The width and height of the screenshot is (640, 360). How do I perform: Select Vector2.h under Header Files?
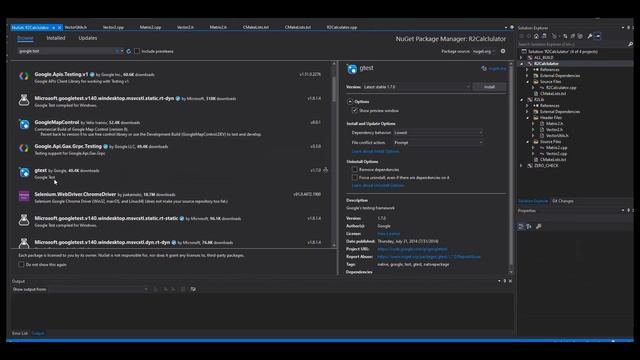pyautogui.click(x=554, y=130)
